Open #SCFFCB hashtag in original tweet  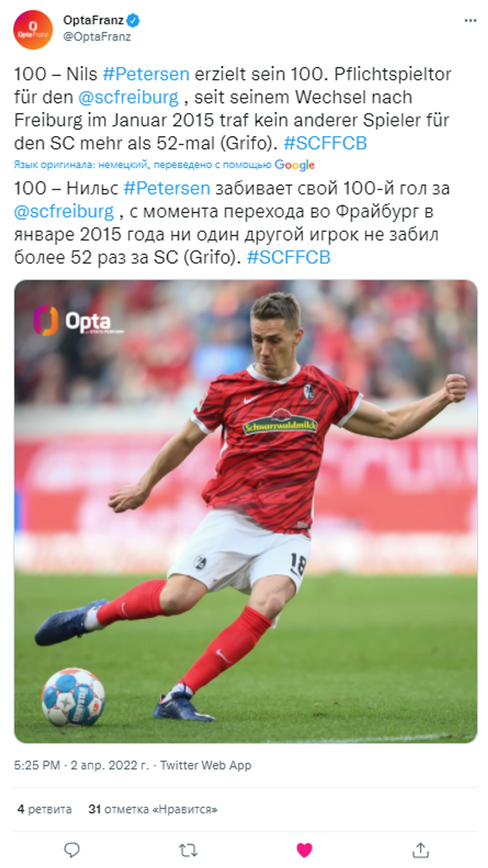tap(325, 143)
